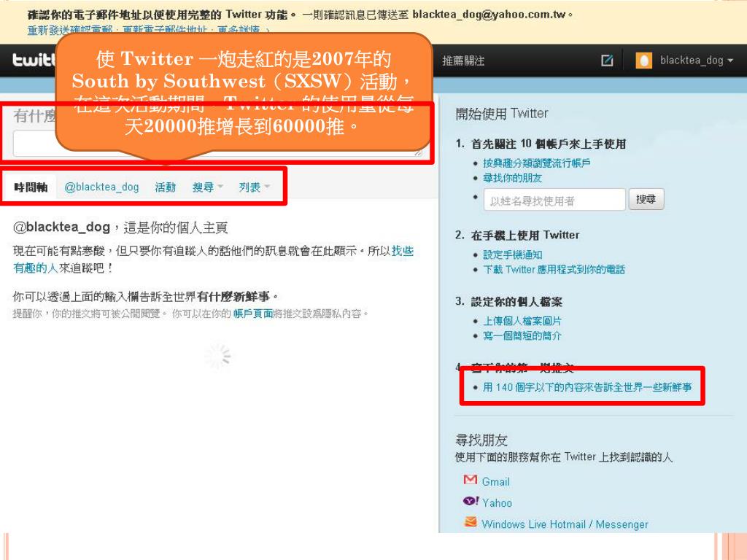Viewport: 747px width, 560px height.
Task: Open Windows Live Hotmail / Messenger link
Action: point(565,524)
